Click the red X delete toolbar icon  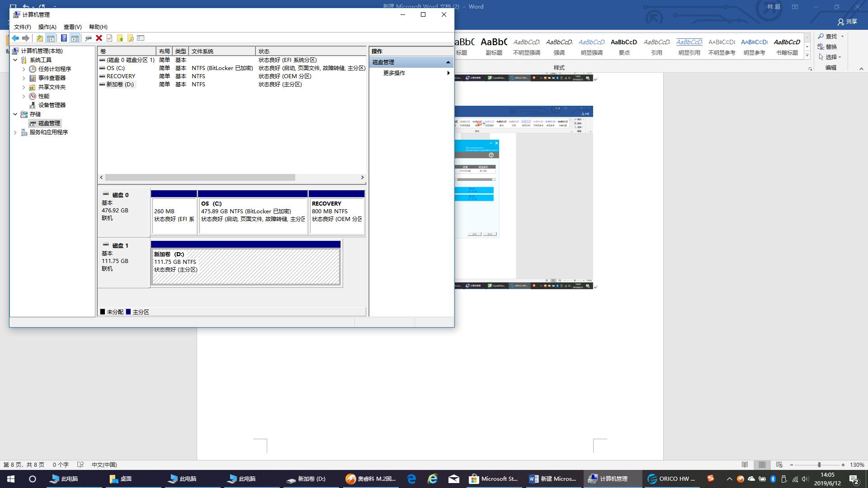coord(99,38)
